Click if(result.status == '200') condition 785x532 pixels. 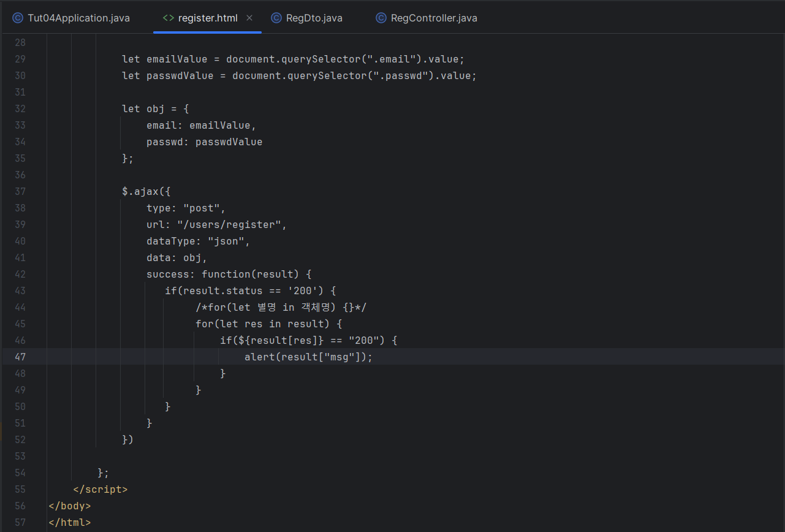click(x=245, y=291)
